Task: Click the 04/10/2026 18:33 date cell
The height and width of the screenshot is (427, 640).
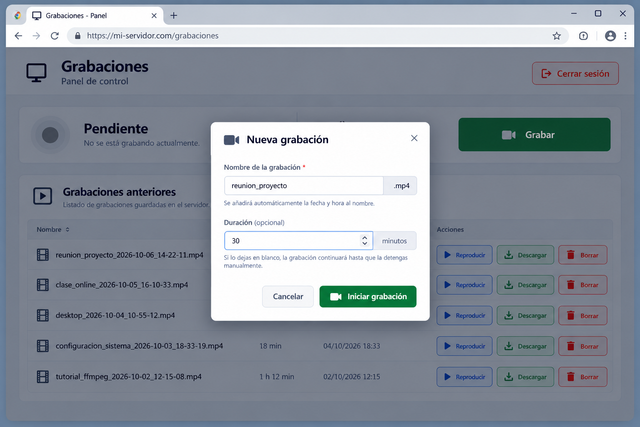Action: pos(351,346)
